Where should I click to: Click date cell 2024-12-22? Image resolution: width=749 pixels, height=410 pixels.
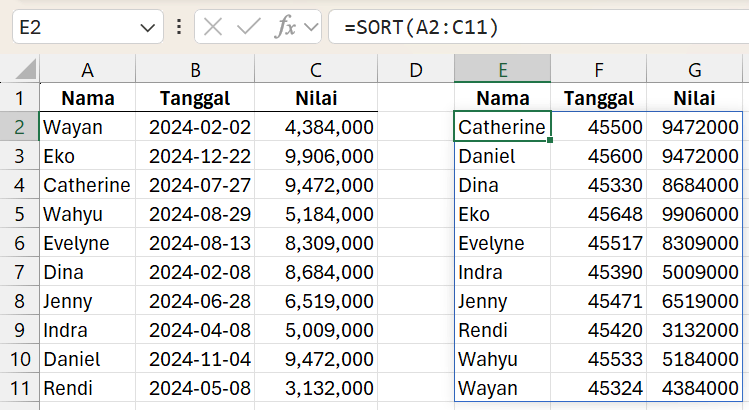click(195, 156)
